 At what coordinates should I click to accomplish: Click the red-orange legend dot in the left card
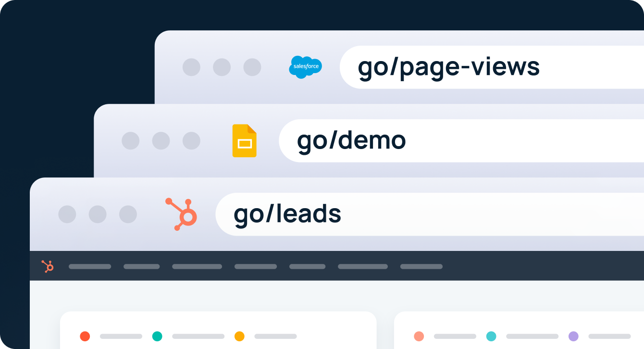point(85,337)
